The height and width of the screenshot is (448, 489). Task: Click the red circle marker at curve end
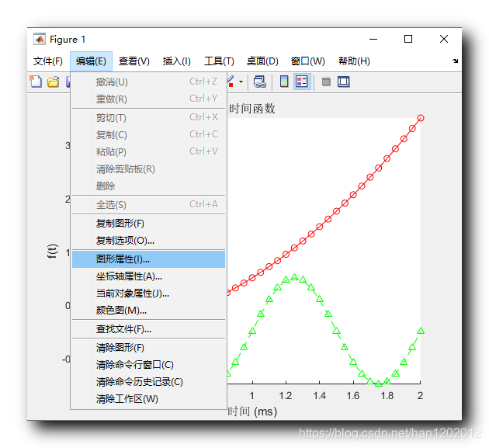click(421, 118)
